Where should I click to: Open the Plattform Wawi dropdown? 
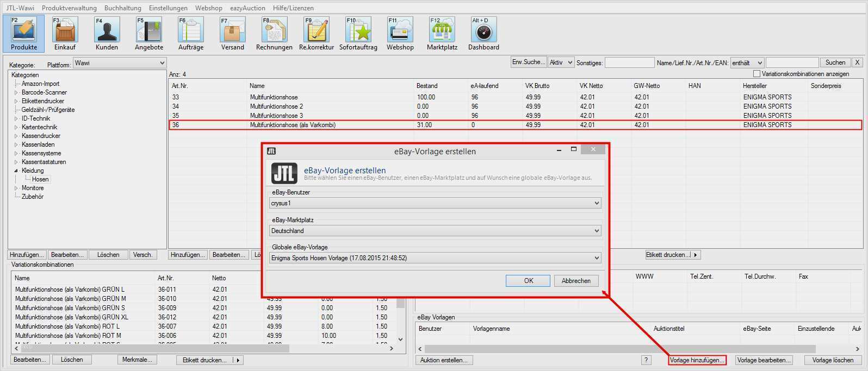(119, 63)
